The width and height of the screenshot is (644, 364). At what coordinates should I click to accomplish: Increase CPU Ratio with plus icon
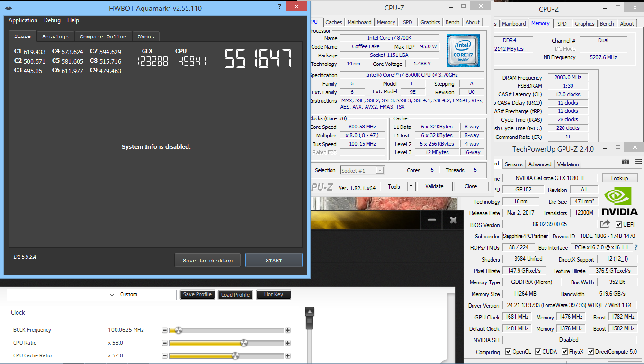click(x=287, y=343)
